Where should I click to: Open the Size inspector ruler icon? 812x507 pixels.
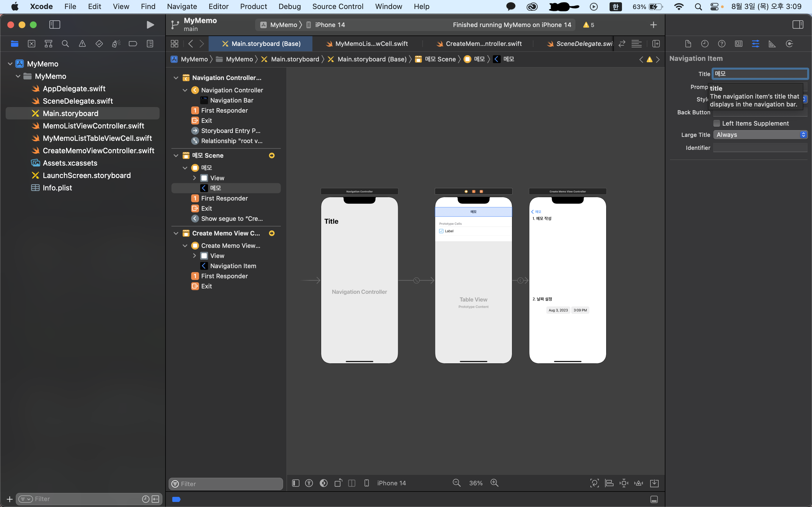click(772, 44)
